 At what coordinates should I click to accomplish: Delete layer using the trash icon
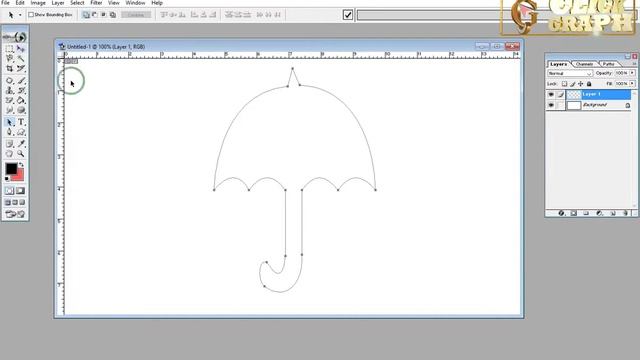(x=625, y=213)
